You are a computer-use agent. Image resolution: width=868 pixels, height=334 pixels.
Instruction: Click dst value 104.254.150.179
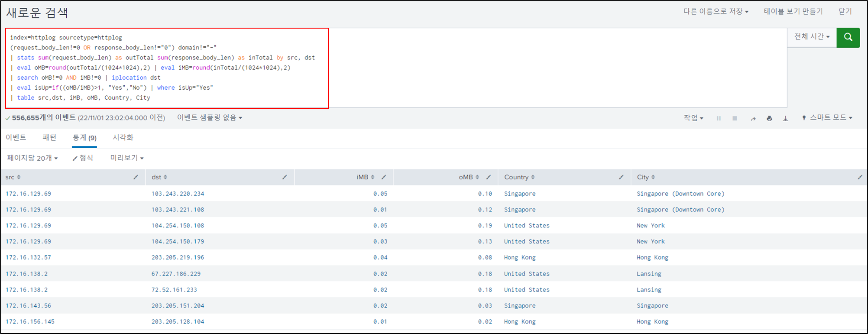[x=178, y=242]
